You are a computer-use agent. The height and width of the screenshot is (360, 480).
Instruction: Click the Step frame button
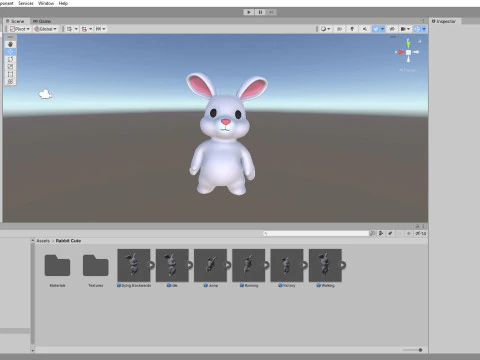[271, 12]
